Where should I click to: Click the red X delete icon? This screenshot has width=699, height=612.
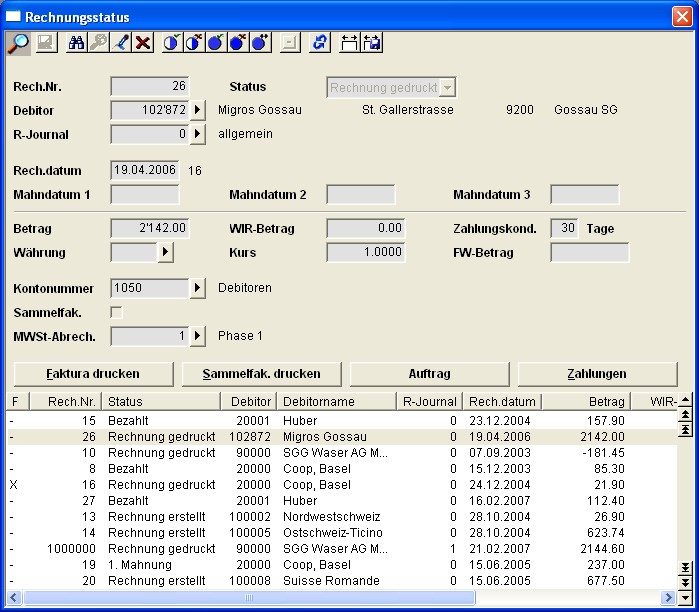point(143,43)
